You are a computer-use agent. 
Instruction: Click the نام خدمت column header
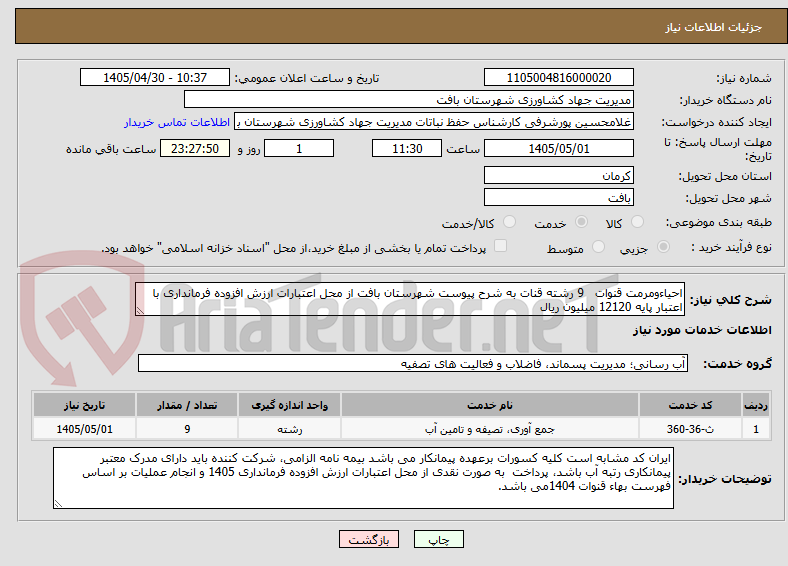[489, 405]
